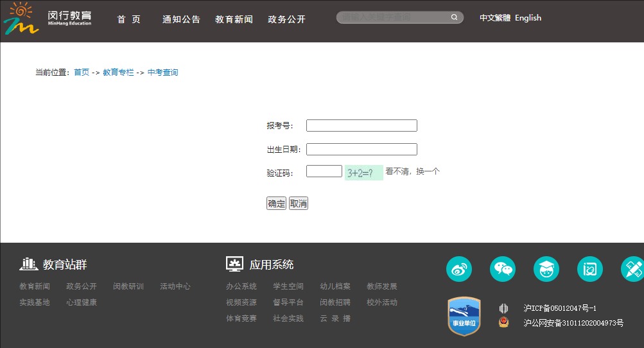Click the 验证码 answer field
The height and width of the screenshot is (348, 644).
[x=324, y=171]
